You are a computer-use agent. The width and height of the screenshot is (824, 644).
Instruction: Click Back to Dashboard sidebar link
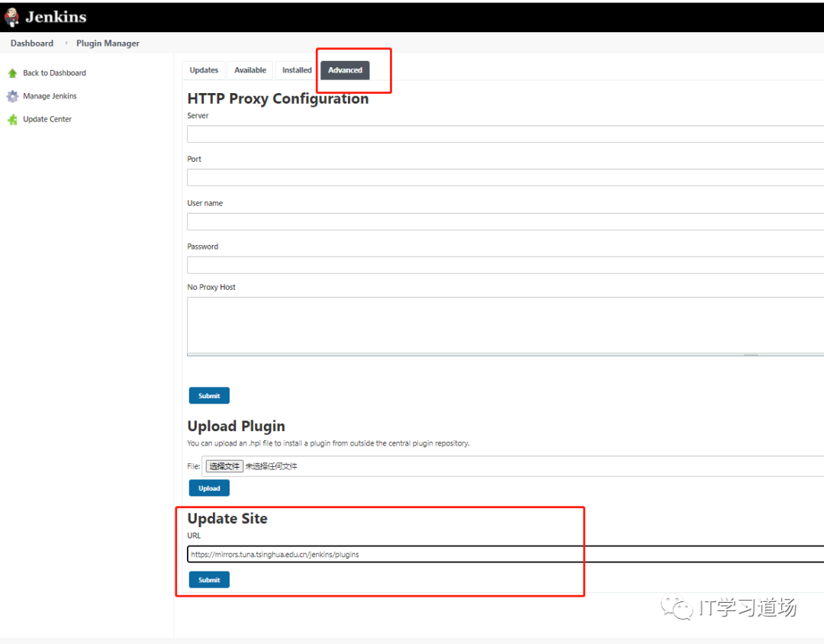55,73
